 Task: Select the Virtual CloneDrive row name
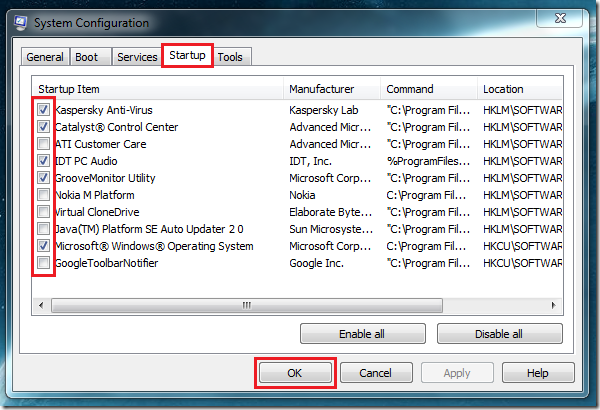(97, 212)
